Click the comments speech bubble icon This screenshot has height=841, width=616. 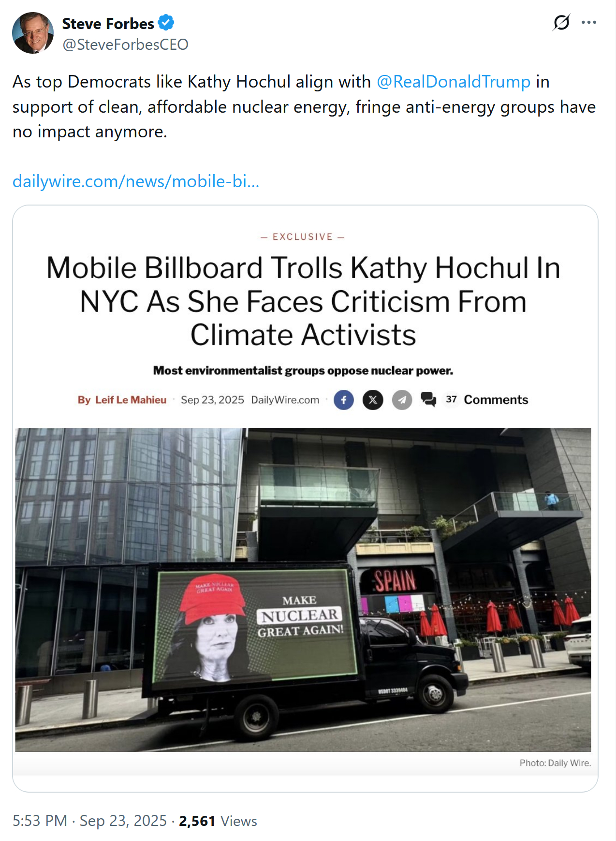pyautogui.click(x=428, y=399)
